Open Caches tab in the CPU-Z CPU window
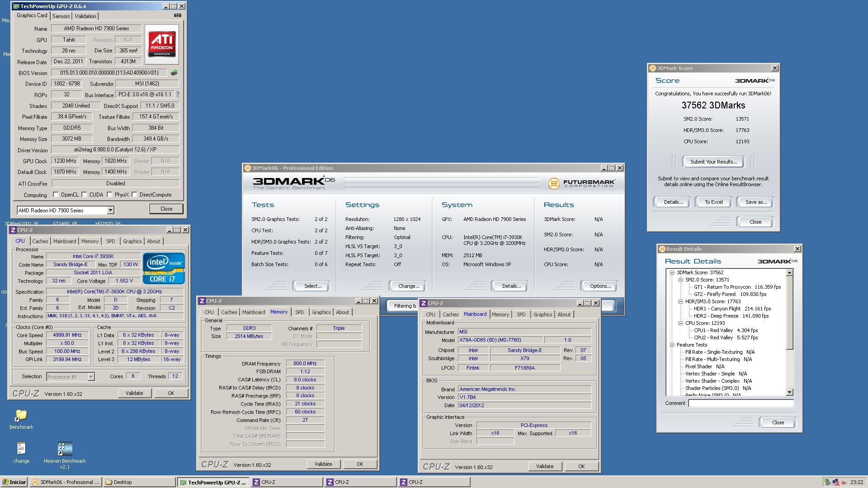Viewport: 868px width, 488px height. pos(40,241)
